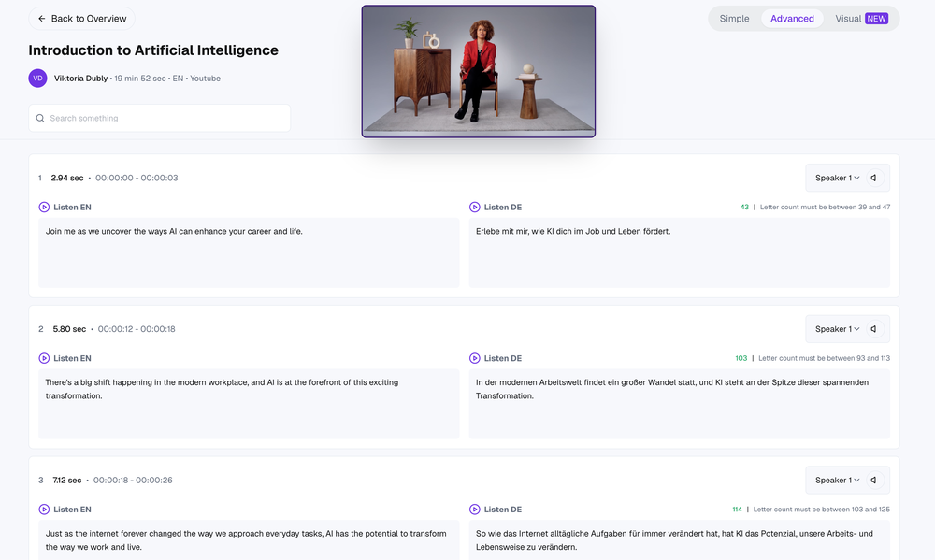Click the letter count value 43
The height and width of the screenshot is (560, 935).
744,207
